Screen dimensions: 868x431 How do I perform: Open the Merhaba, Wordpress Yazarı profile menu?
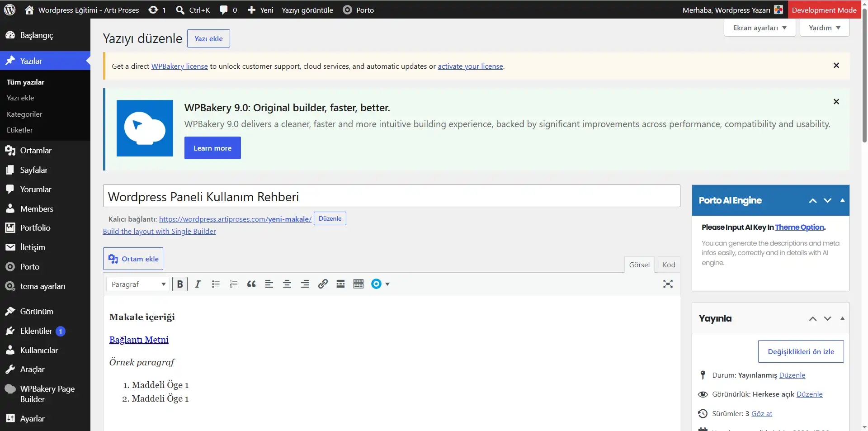732,10
